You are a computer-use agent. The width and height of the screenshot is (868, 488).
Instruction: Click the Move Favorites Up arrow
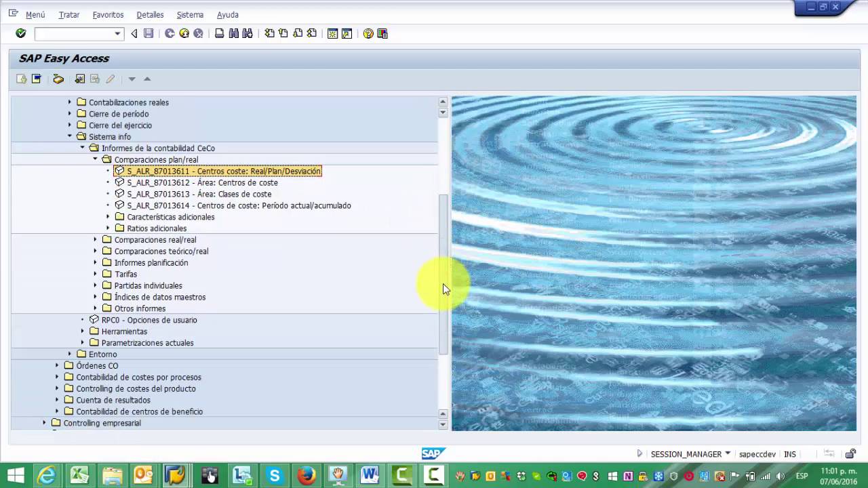click(147, 79)
